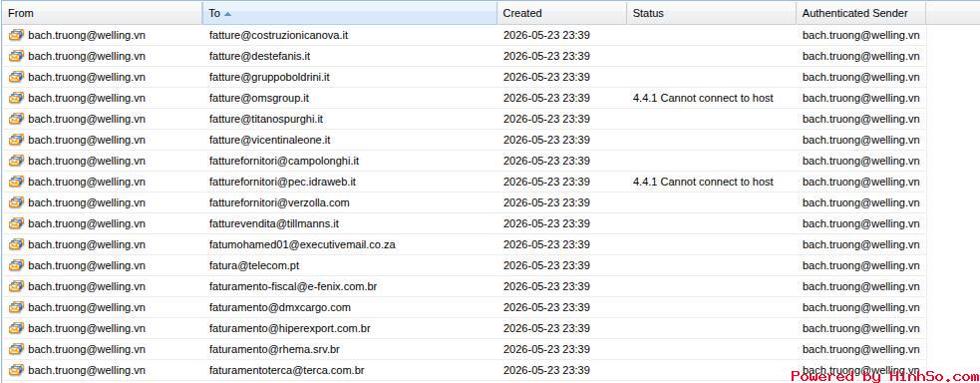Select recipient faturamento@rhema.srv.br
Screen dimensions: 980x383
pos(274,349)
